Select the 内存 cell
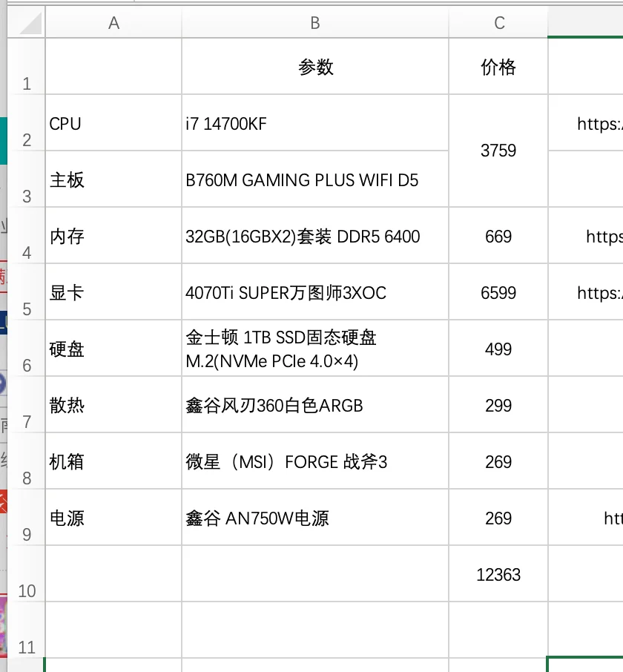Image resolution: width=623 pixels, height=672 pixels. tap(113, 236)
